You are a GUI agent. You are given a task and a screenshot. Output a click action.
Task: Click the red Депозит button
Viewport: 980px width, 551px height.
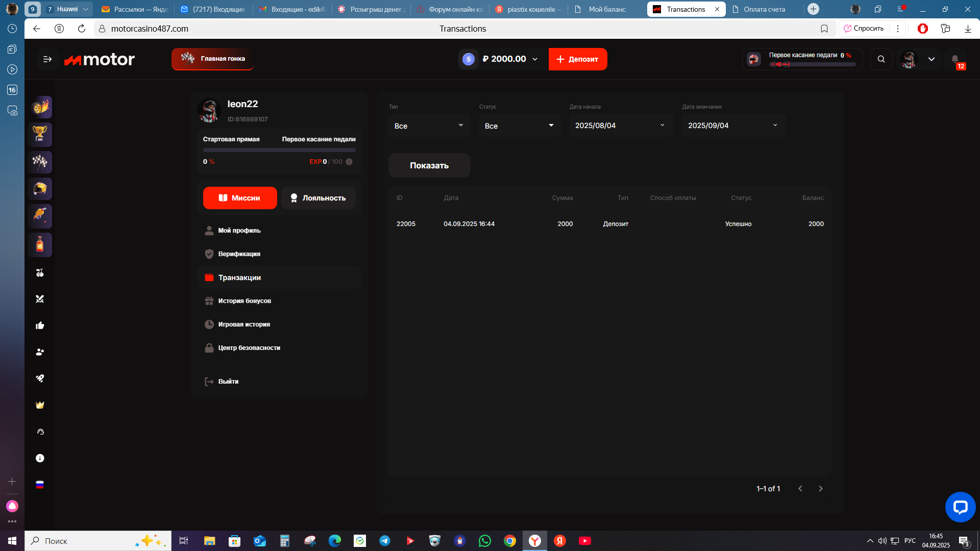click(577, 59)
